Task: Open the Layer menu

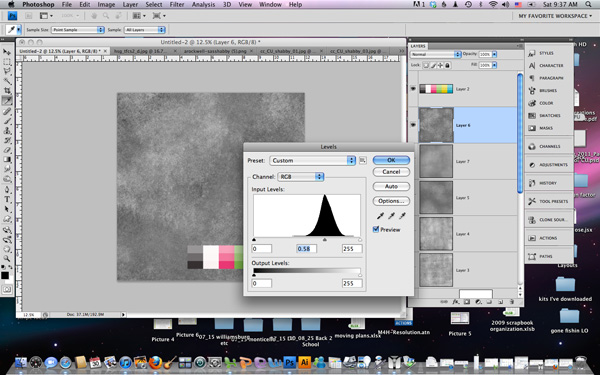Action: click(130, 5)
